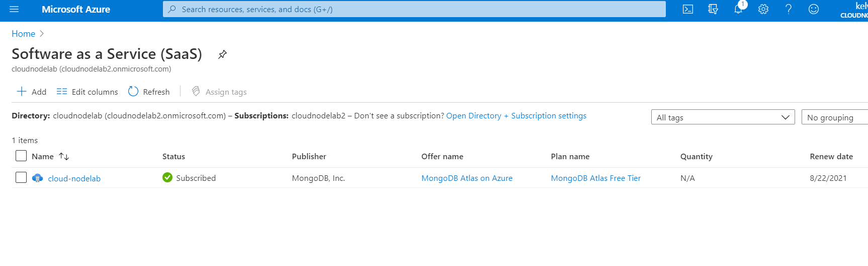Screen dimensions: 868x266
Task: Focus the search resources box
Action: [414, 9]
